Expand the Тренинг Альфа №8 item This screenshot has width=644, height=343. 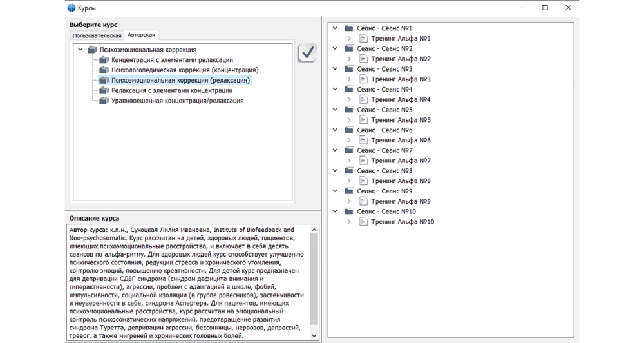[349, 181]
